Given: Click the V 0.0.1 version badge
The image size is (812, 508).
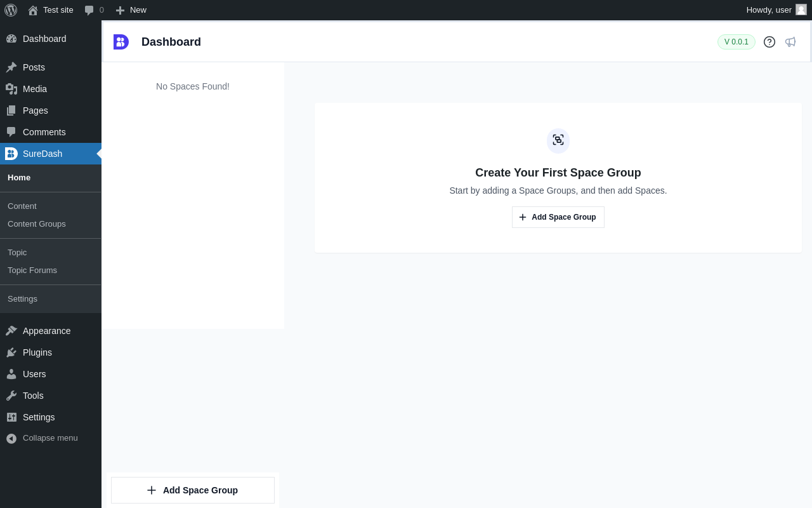Looking at the screenshot, I should 737,42.
